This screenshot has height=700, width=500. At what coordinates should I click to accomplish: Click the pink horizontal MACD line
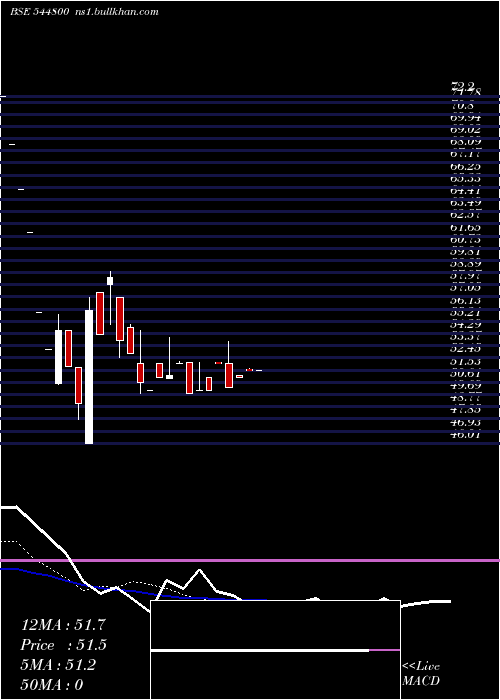(250, 560)
